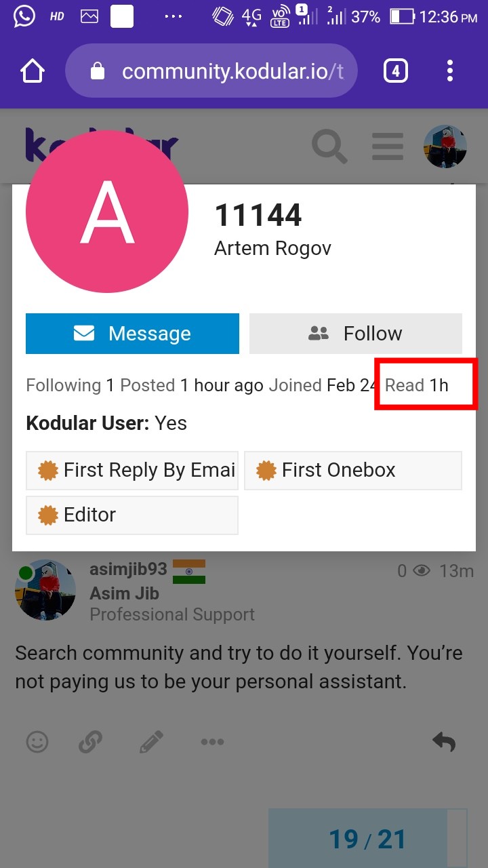This screenshot has height=868, width=488.
Task: Open your profile avatar in header
Action: point(445,146)
